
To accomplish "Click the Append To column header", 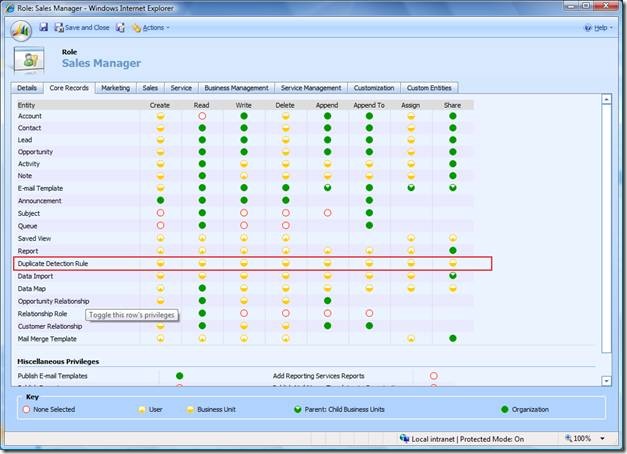I will pos(368,104).
